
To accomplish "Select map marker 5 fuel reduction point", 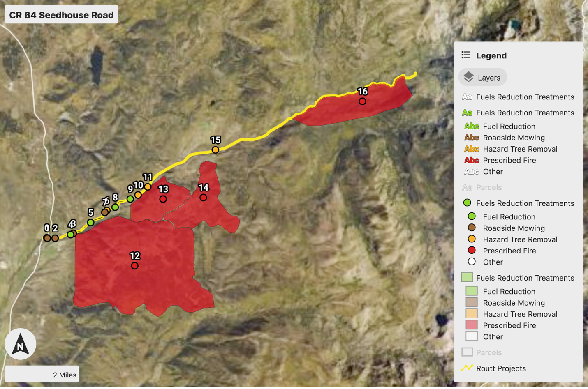I will tap(90, 223).
